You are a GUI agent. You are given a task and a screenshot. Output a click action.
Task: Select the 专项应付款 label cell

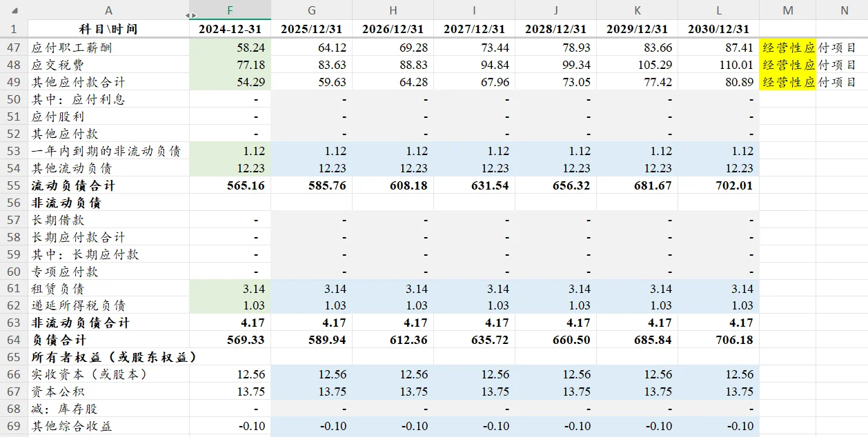pyautogui.click(x=108, y=272)
